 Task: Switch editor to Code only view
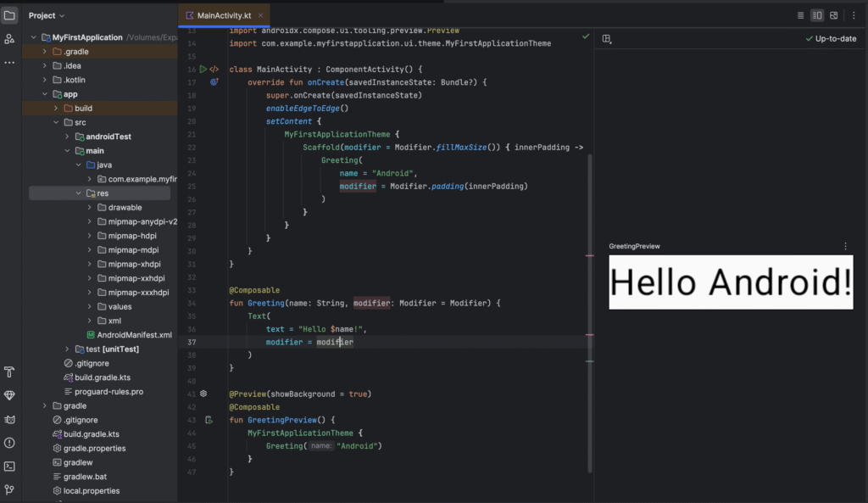[800, 15]
